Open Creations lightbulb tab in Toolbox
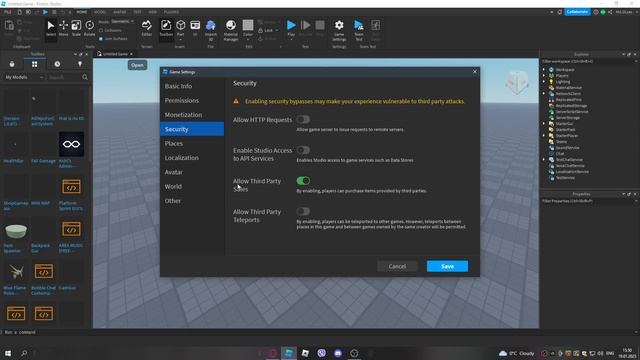The width and height of the screenshot is (640, 360). (x=80, y=64)
